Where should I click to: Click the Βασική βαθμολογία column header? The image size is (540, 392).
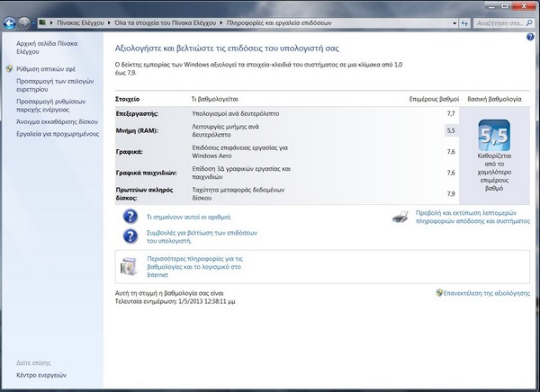tap(494, 99)
